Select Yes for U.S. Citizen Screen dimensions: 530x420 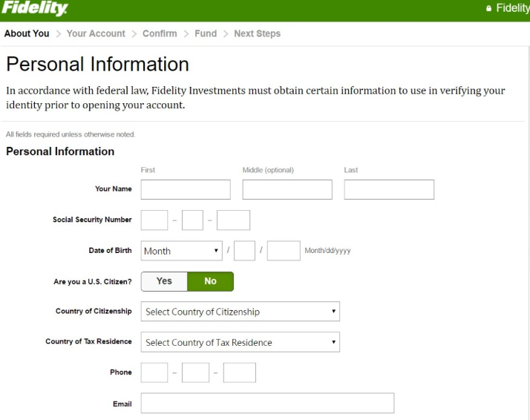point(164,281)
